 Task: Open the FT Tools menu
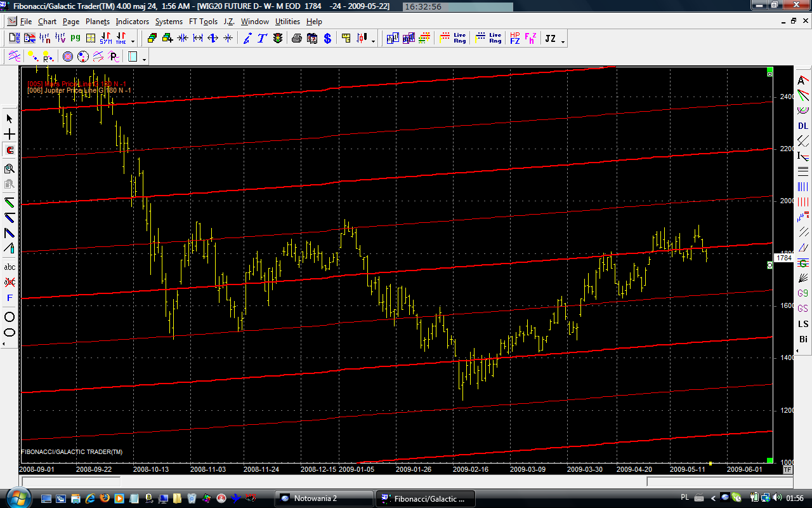point(203,22)
